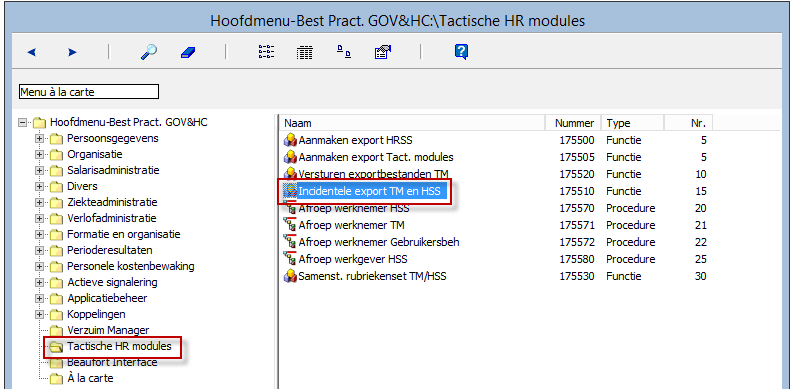Image resolution: width=796 pixels, height=389 pixels.
Task: Expand the Divers tree node
Action: click(x=39, y=186)
